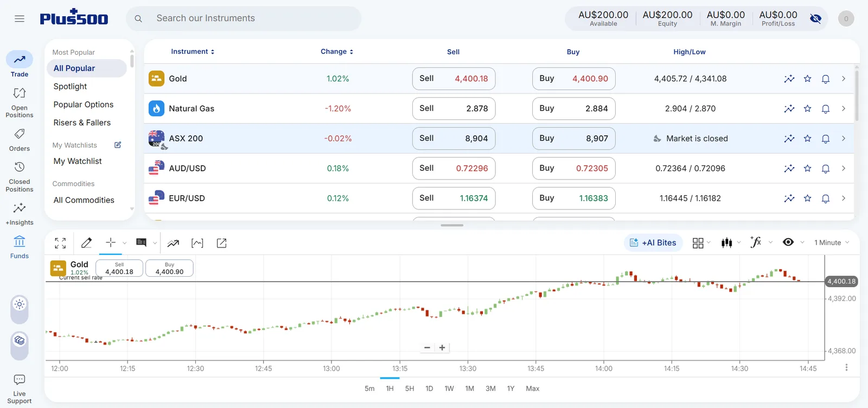Open the annotation comment tool dropdown
The height and width of the screenshot is (408, 868).
pos(155,243)
